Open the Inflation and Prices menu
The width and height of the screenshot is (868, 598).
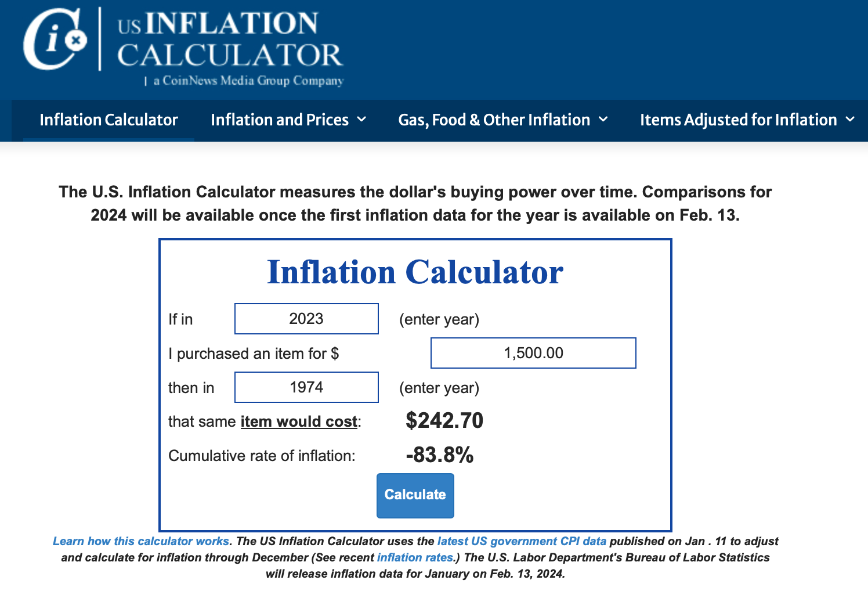(279, 120)
